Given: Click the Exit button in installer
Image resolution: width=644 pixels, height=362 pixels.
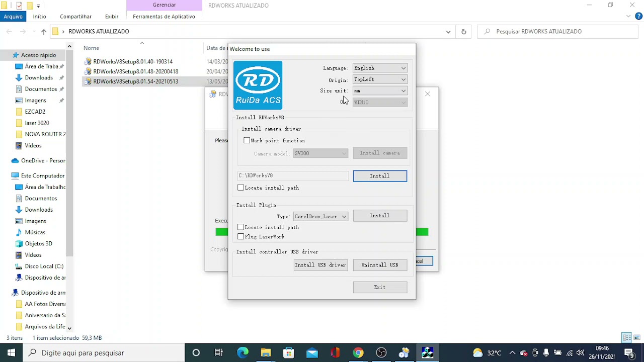Looking at the screenshot, I should click(380, 287).
